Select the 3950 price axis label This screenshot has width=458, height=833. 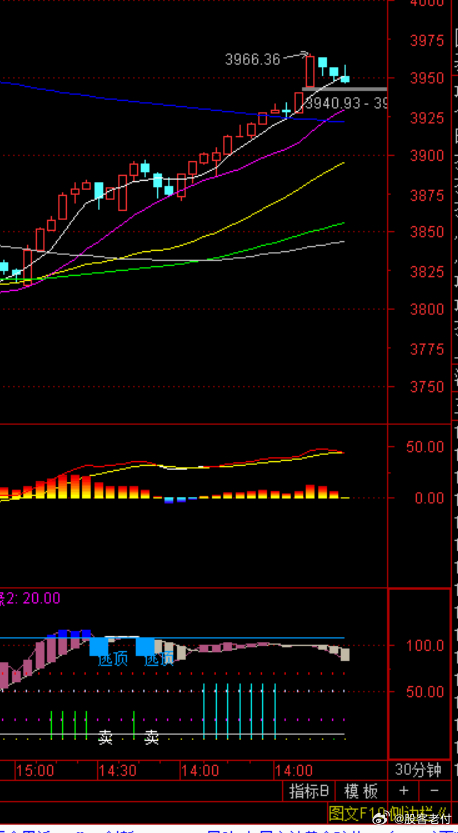427,79
